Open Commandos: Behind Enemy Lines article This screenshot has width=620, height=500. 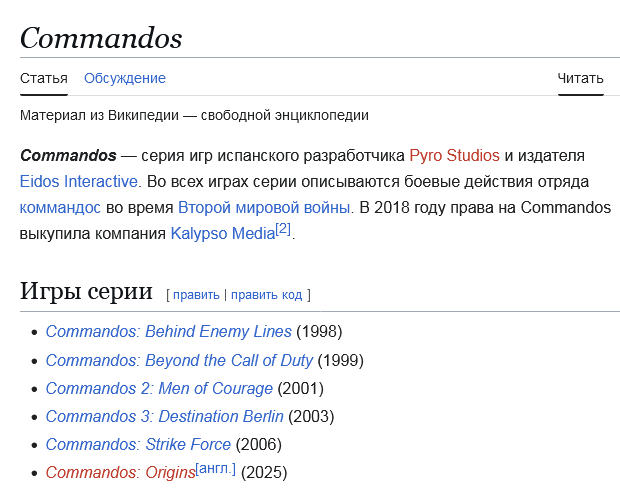click(168, 331)
